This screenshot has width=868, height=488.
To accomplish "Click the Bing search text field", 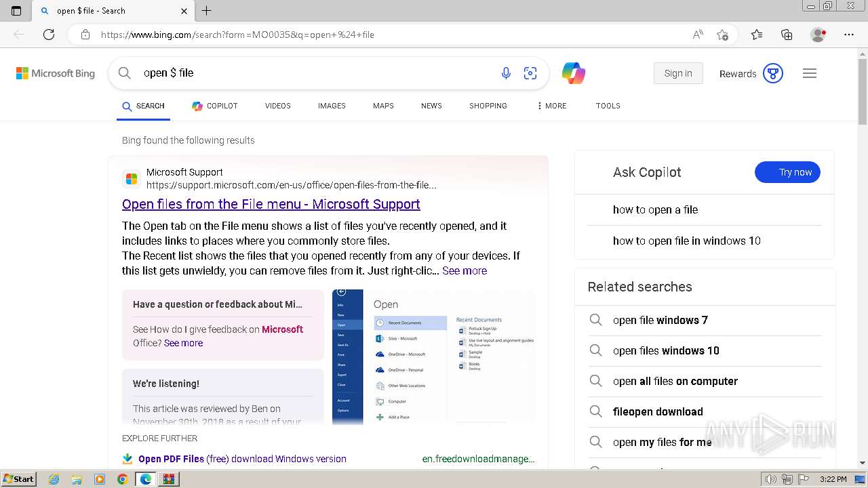I will coord(315,73).
